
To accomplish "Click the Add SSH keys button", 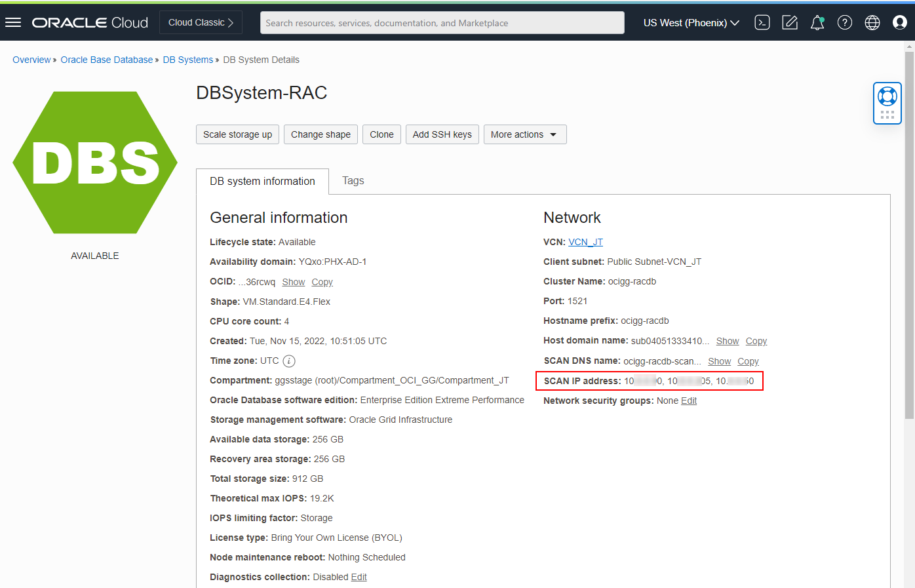I will [442, 134].
